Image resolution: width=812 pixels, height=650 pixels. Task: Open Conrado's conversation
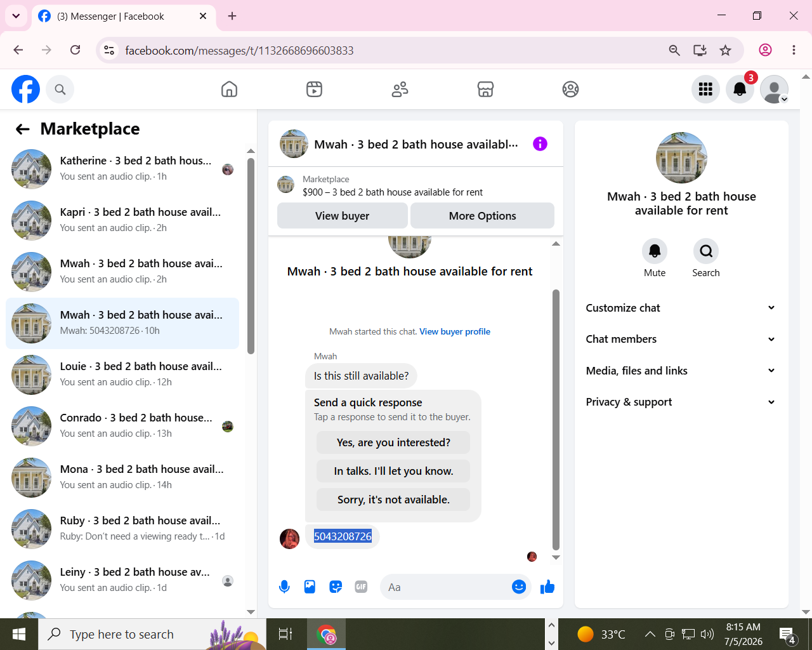point(122,426)
